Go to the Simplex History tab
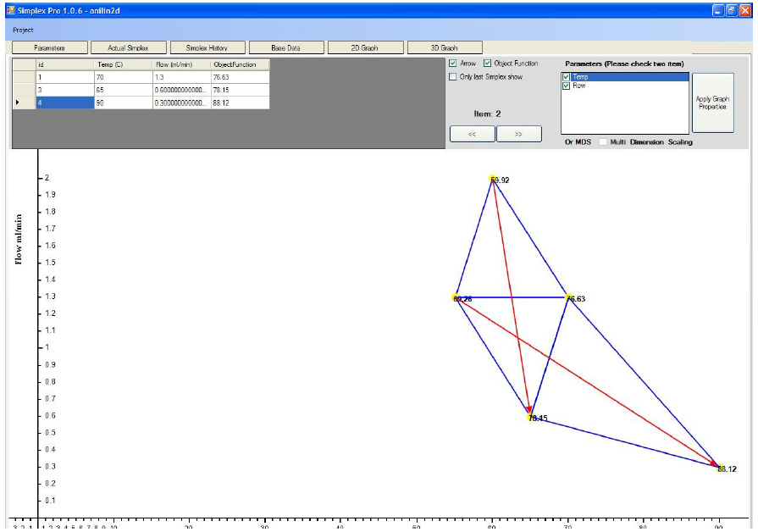758x532 pixels. (207, 48)
